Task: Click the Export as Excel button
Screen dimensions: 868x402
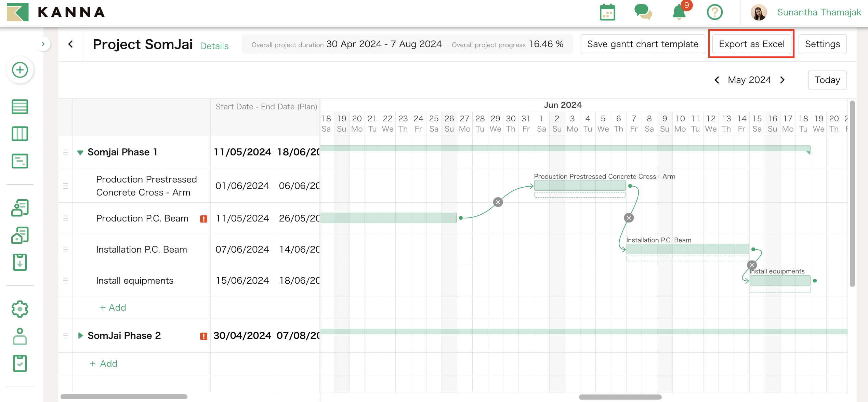Action: click(x=751, y=44)
